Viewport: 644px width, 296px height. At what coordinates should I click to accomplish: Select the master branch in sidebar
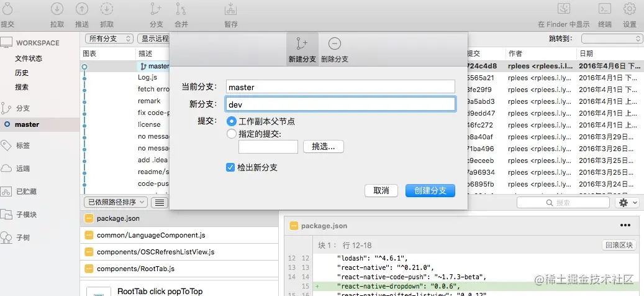pos(39,124)
